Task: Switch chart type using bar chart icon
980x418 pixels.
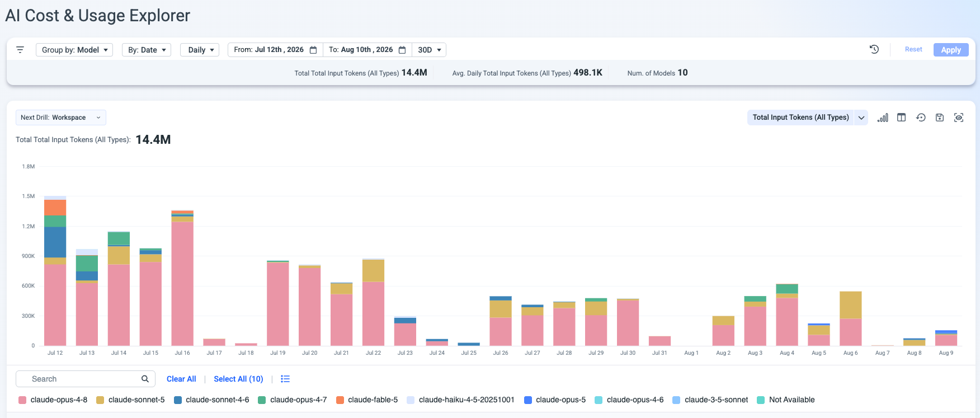Action: (883, 118)
